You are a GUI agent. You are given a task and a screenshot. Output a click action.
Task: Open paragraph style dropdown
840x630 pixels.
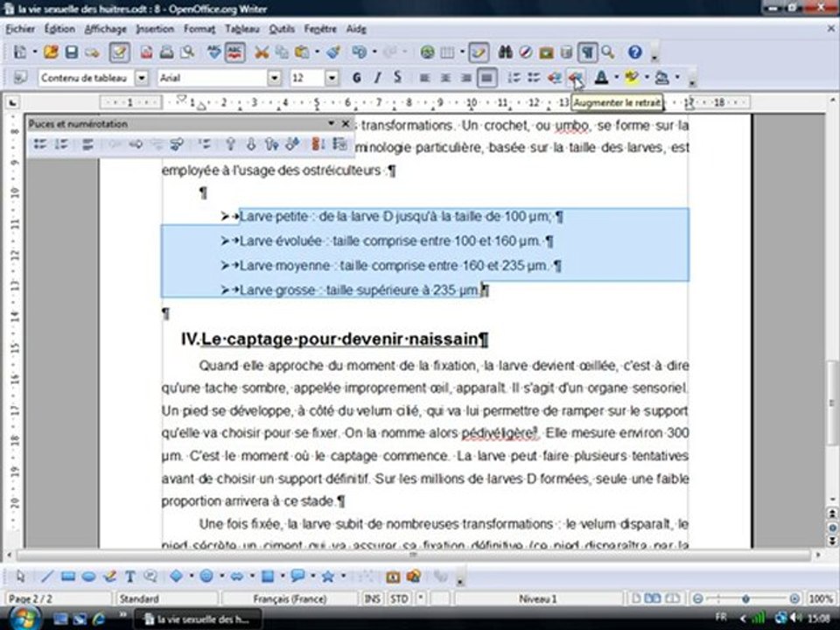[x=142, y=78]
